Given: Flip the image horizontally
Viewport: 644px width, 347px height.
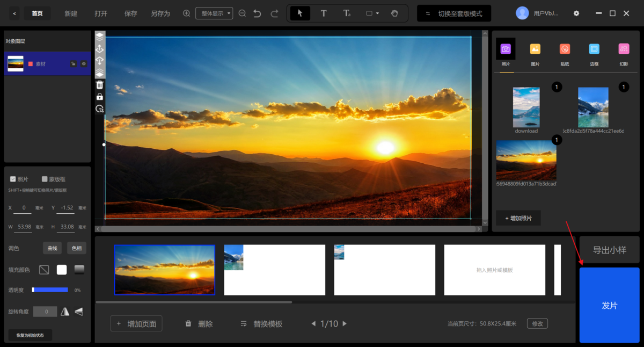Looking at the screenshot, I should 65,312.
